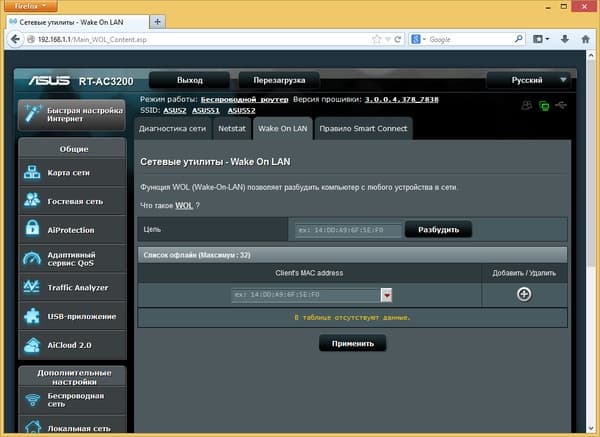Open a new browser tab
Image resolution: width=600 pixels, height=437 pixels.
tap(157, 22)
